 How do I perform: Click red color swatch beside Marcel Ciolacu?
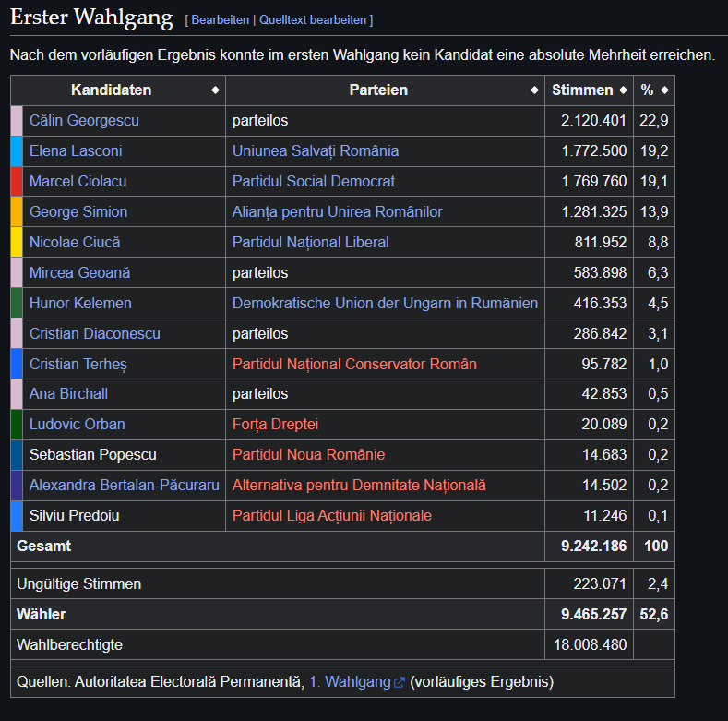[17, 181]
